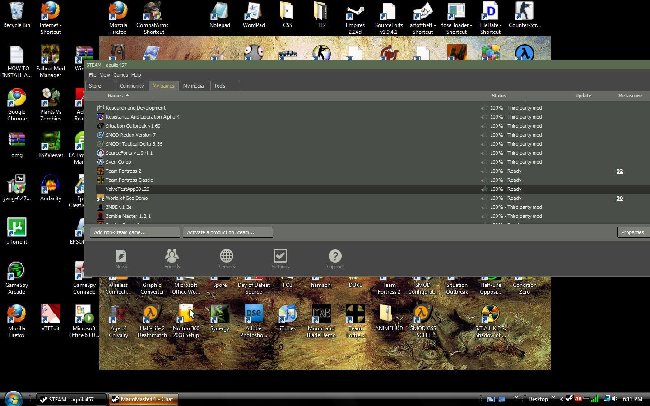
Task: Sort list by the Status column header
Action: coord(498,96)
